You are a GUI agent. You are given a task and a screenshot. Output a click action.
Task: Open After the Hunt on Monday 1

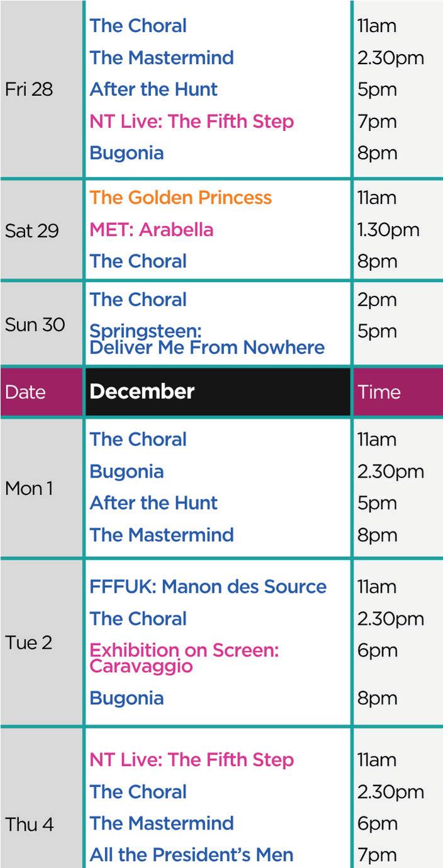pos(154,503)
